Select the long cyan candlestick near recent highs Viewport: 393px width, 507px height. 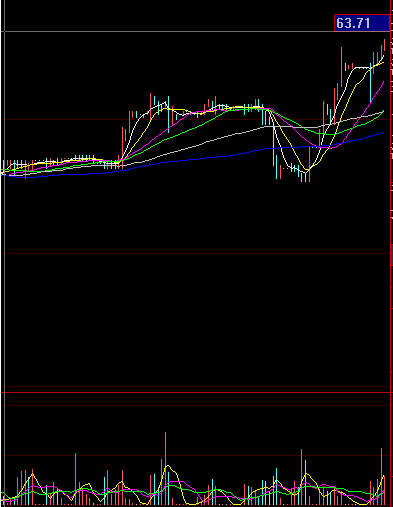click(x=371, y=83)
